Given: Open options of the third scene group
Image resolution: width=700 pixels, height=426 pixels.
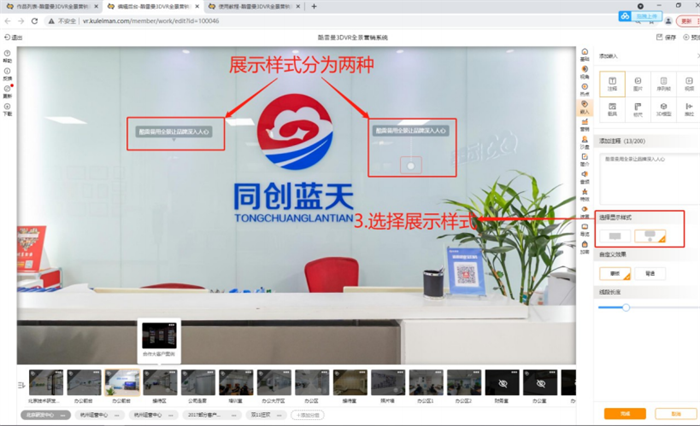Looking at the screenshot, I should click(x=171, y=415).
